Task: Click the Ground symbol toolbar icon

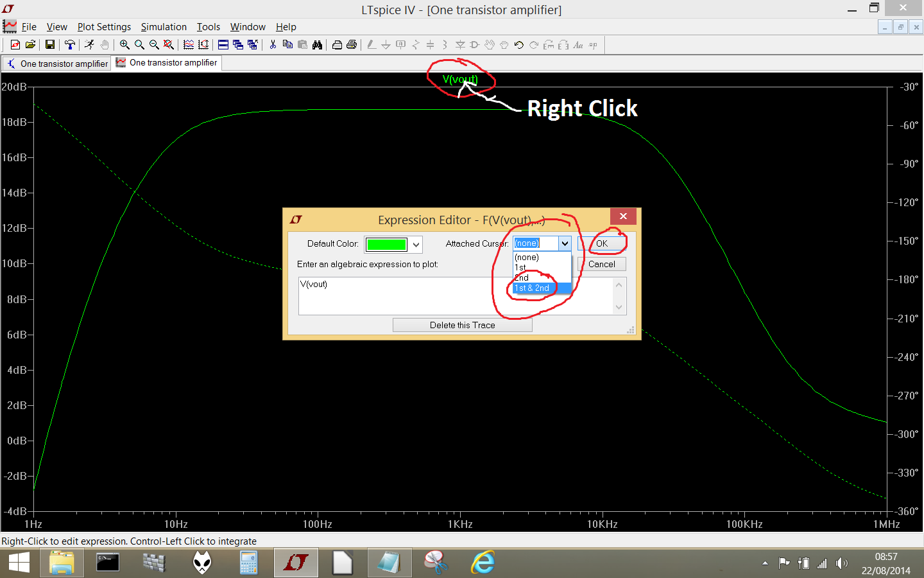Action: pyautogui.click(x=386, y=45)
